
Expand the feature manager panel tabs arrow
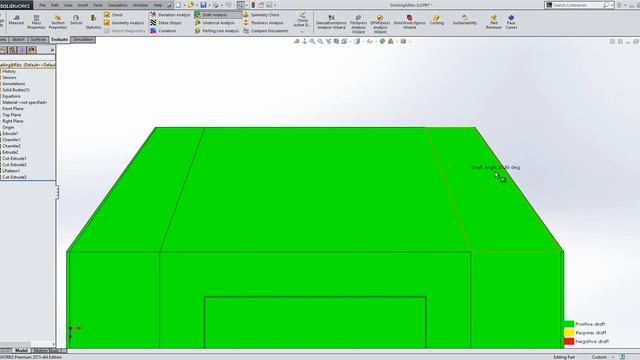[53, 50]
